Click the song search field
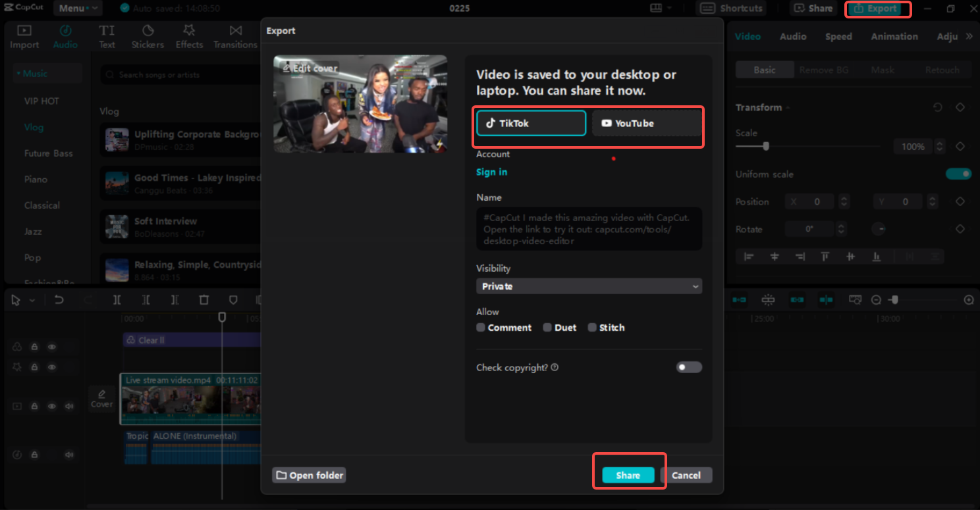 click(181, 75)
